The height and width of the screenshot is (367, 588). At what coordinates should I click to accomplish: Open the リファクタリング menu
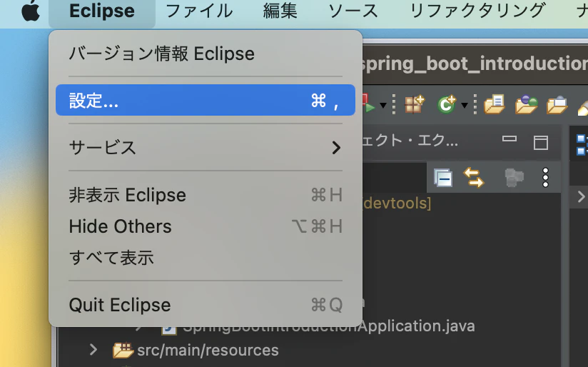477,11
